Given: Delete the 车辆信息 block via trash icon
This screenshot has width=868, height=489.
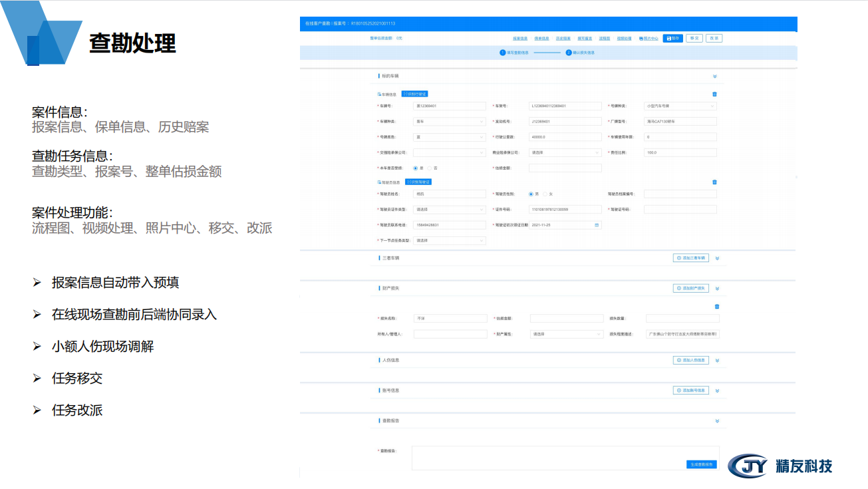Looking at the screenshot, I should click(714, 94).
